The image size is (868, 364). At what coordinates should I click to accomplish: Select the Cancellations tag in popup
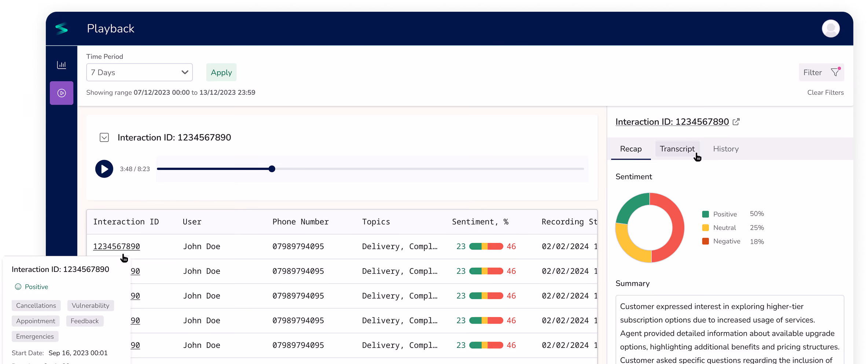36,306
